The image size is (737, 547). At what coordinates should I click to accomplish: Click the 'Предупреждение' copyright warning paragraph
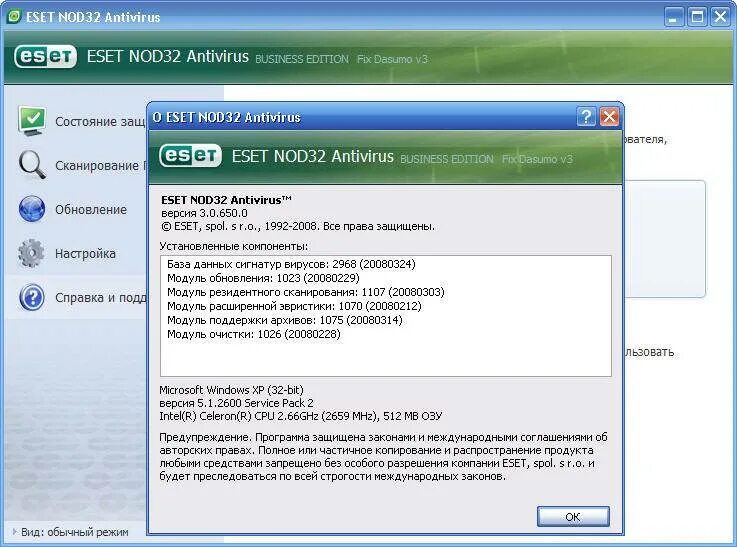tap(383, 457)
